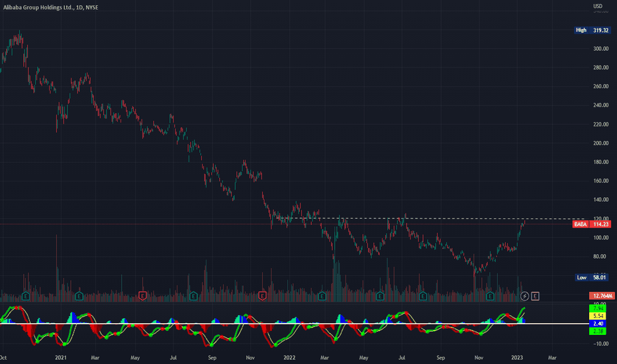
Task: Click the USD currency label
Action: point(598,6)
